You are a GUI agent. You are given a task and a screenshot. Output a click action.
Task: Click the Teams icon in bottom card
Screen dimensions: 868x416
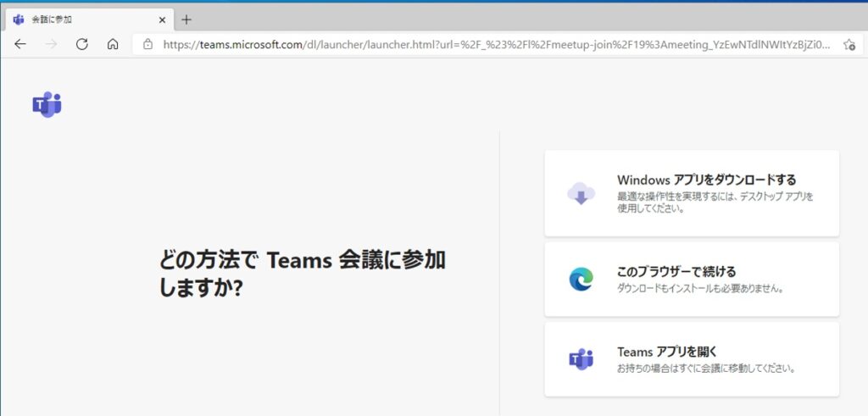pos(581,359)
